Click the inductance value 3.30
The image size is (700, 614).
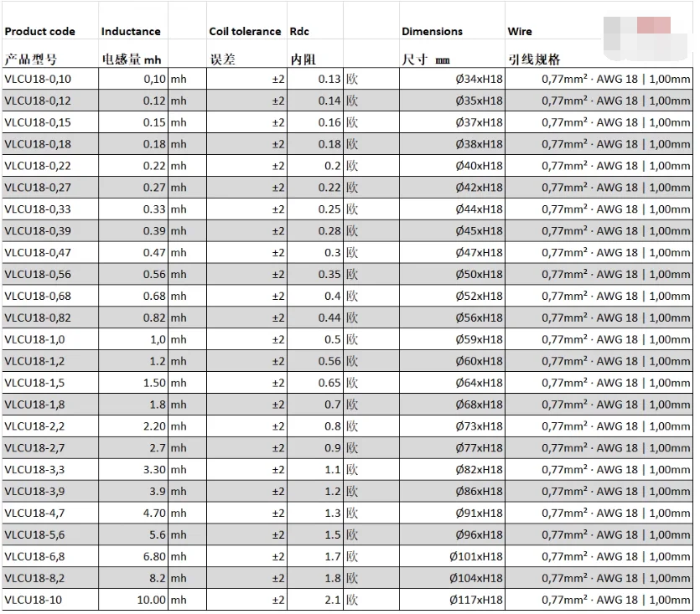[x=133, y=470]
